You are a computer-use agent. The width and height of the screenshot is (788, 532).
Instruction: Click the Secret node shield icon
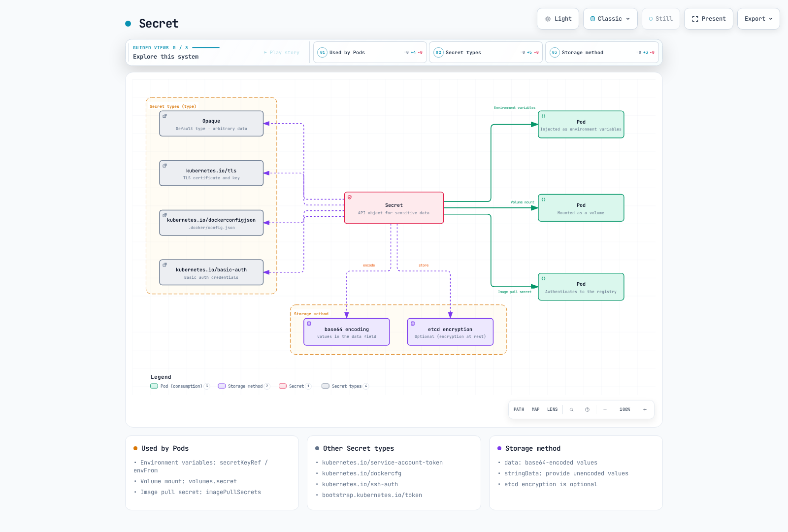click(x=350, y=197)
